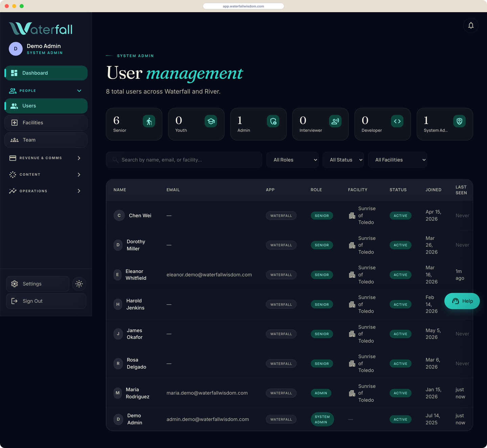Image resolution: width=487 pixels, height=448 pixels.
Task: Expand the Operations section chevron
Action: tap(79, 191)
